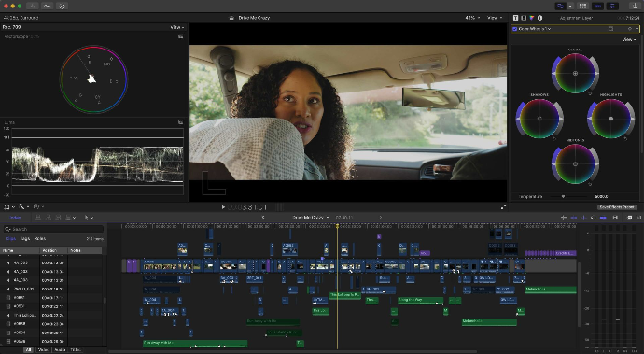Toggle solo for selected items
The height and width of the screenshot is (354, 644).
[x=593, y=218]
